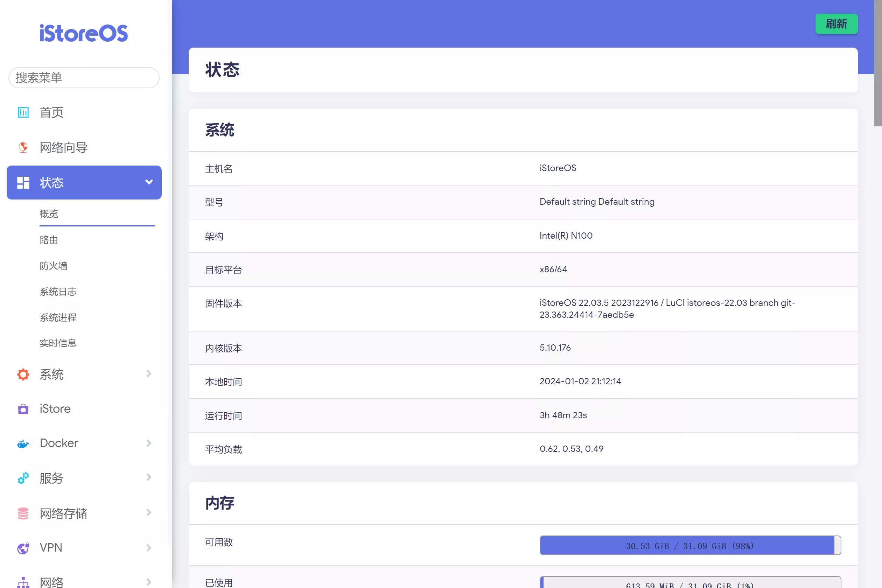Click the uptime value 3h 48m 23s
The height and width of the screenshot is (588, 882).
[563, 415]
